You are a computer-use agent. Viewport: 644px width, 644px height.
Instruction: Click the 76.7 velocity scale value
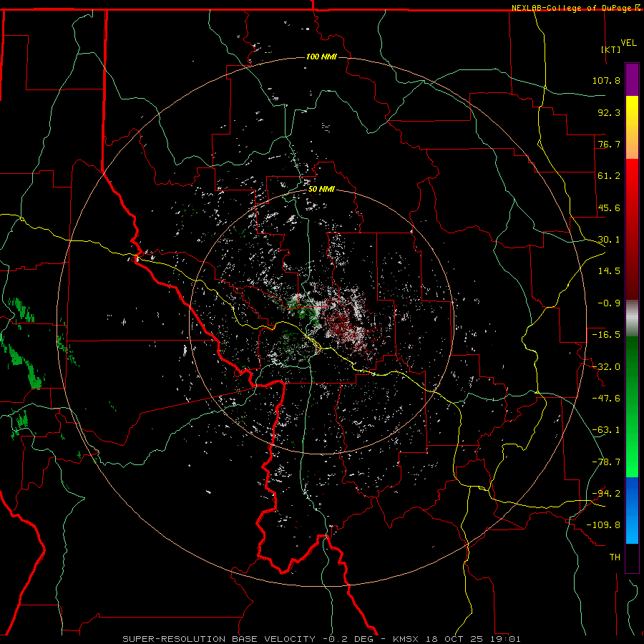tap(609, 144)
